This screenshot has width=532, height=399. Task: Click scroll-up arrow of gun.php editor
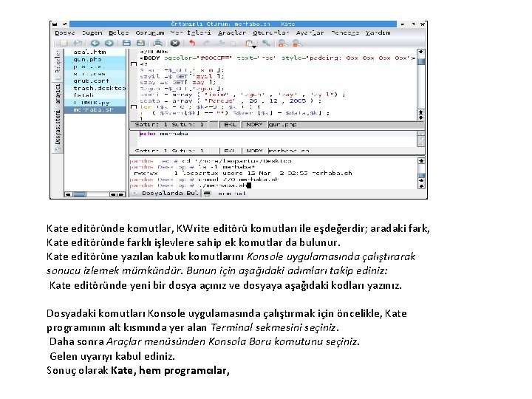[421, 52]
